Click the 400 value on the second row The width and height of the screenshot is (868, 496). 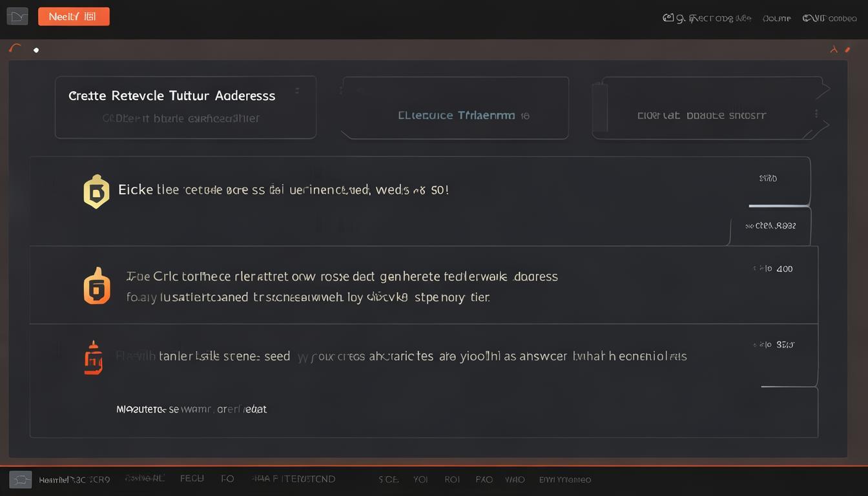click(784, 269)
